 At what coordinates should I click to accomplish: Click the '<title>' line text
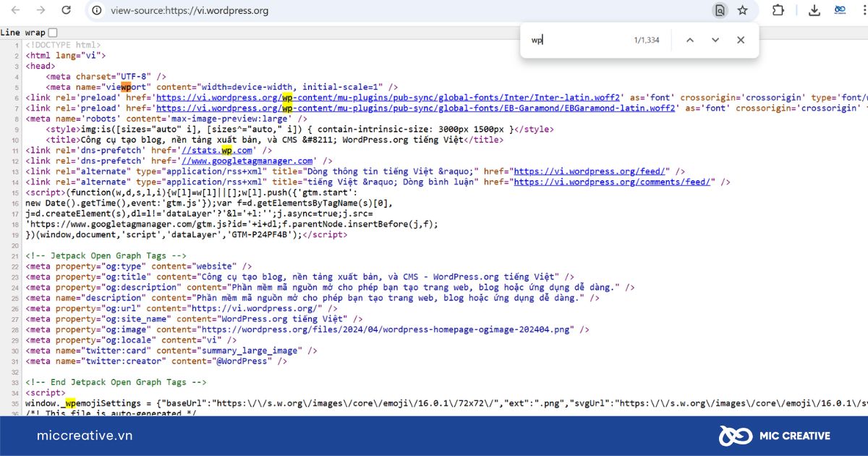click(x=274, y=140)
